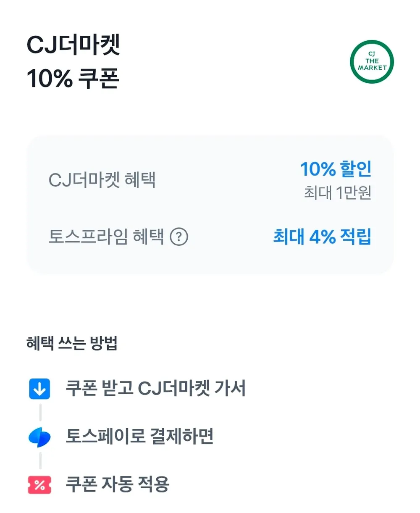Screen dimensions: 420x513
Task: Tap the 쿠폰 받고 CJ더마켓 가서 step
Action: click(x=156, y=388)
